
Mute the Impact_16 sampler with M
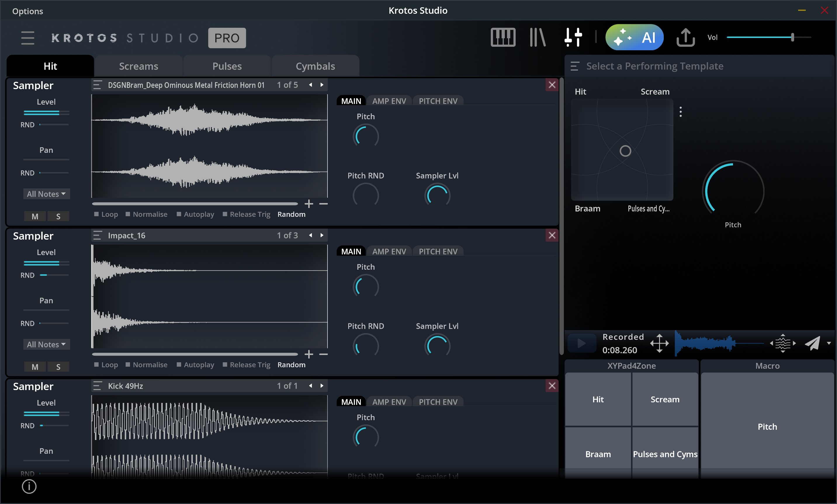click(35, 367)
